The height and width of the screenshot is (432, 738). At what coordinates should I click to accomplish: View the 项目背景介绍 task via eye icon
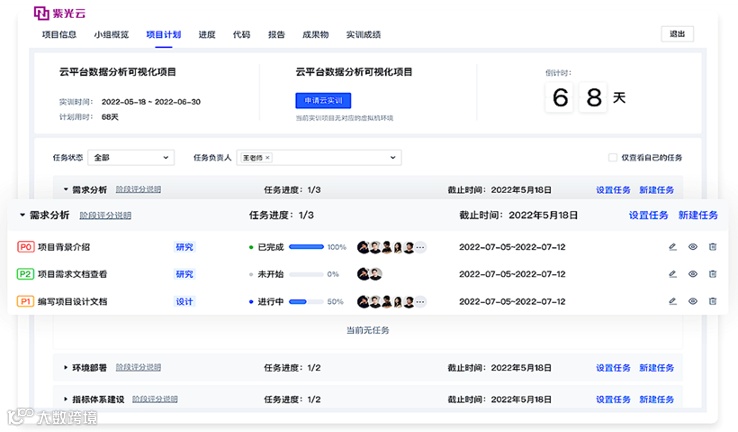pyautogui.click(x=693, y=247)
